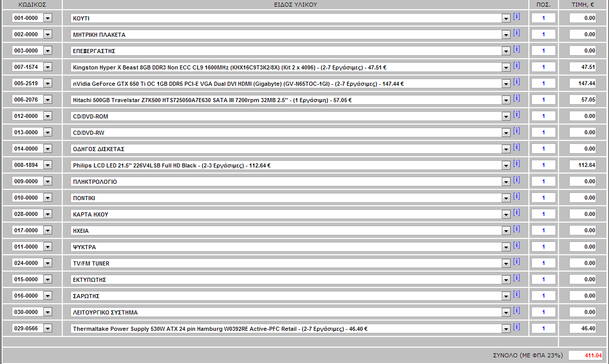Expand the 002-0000 code dropdown
This screenshot has width=609, height=364.
(47, 35)
